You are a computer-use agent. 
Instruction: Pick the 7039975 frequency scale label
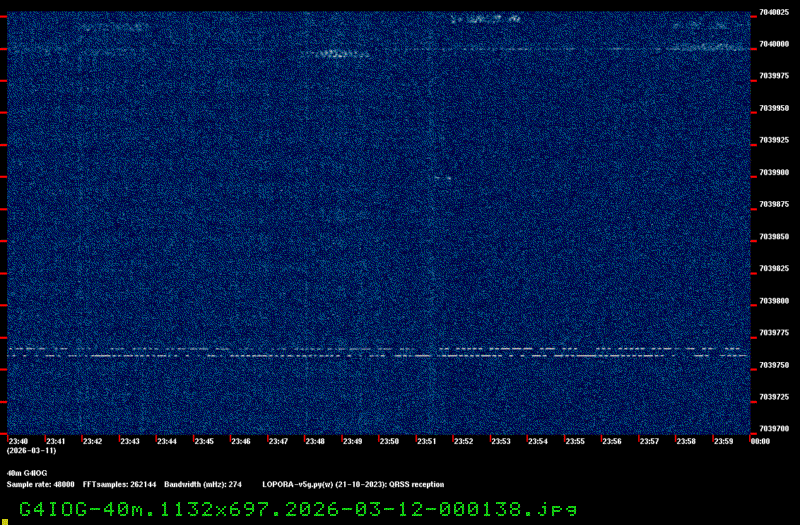tap(774, 76)
